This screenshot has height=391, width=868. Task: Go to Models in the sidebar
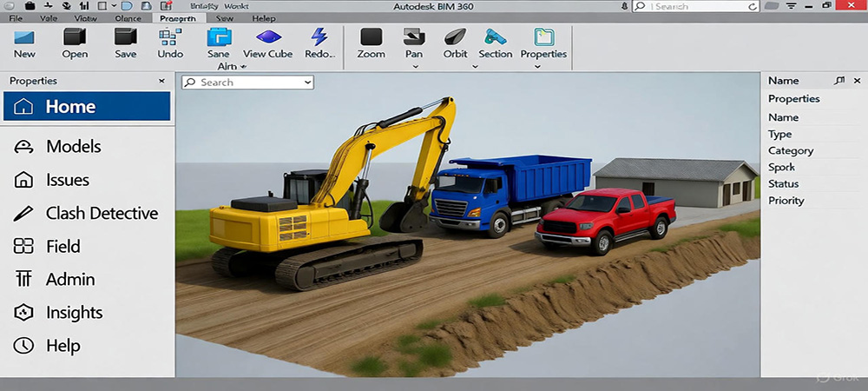[73, 147]
